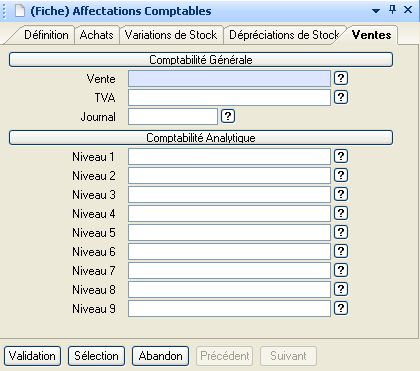Open the lookup icon next to Niveau 3
420x371 pixels.
pos(341,194)
